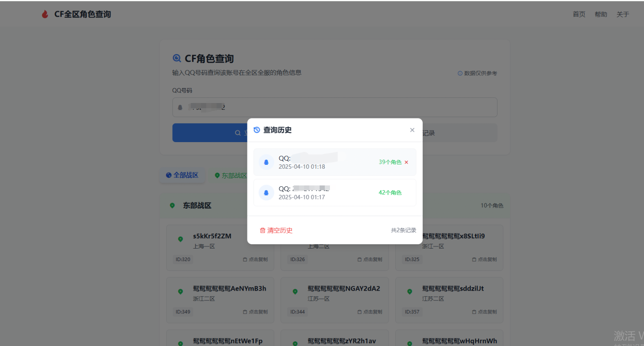Click the CF全区角色查询 site title
Viewport: 644px width, 346px height.
click(x=82, y=14)
